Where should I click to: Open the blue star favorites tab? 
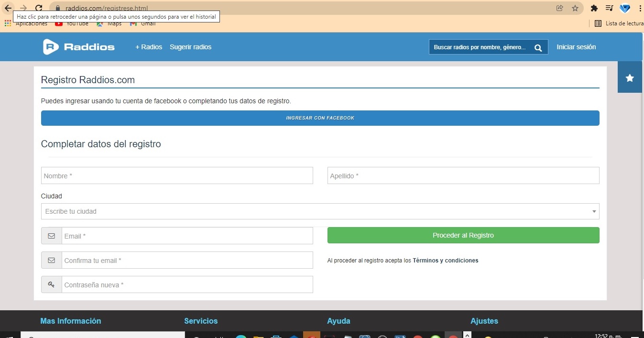[630, 77]
